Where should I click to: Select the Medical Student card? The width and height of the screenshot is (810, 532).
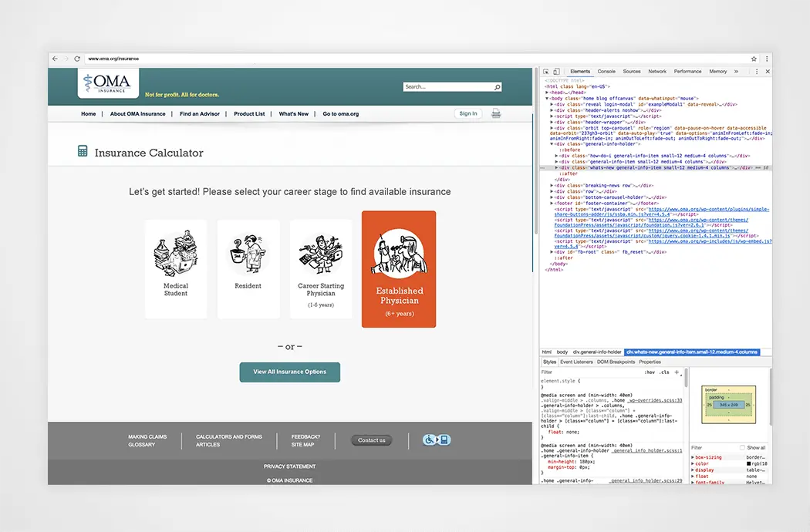[176, 268]
